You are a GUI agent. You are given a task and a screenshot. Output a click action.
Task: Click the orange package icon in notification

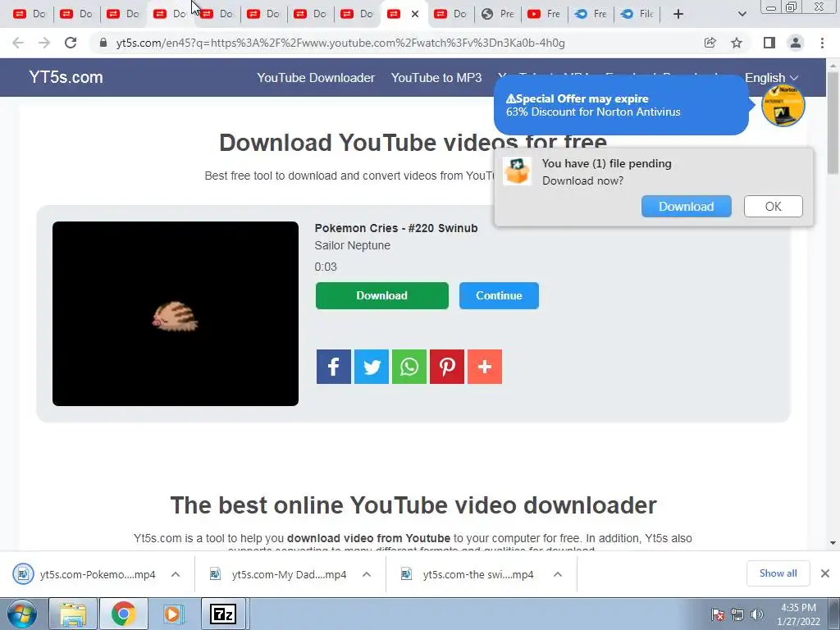[517, 171]
